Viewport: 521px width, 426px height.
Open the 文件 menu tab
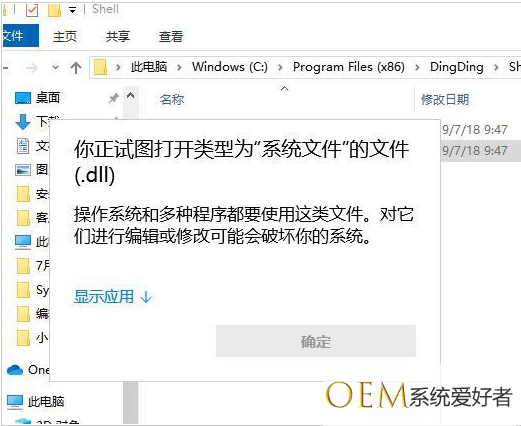pyautogui.click(x=20, y=35)
